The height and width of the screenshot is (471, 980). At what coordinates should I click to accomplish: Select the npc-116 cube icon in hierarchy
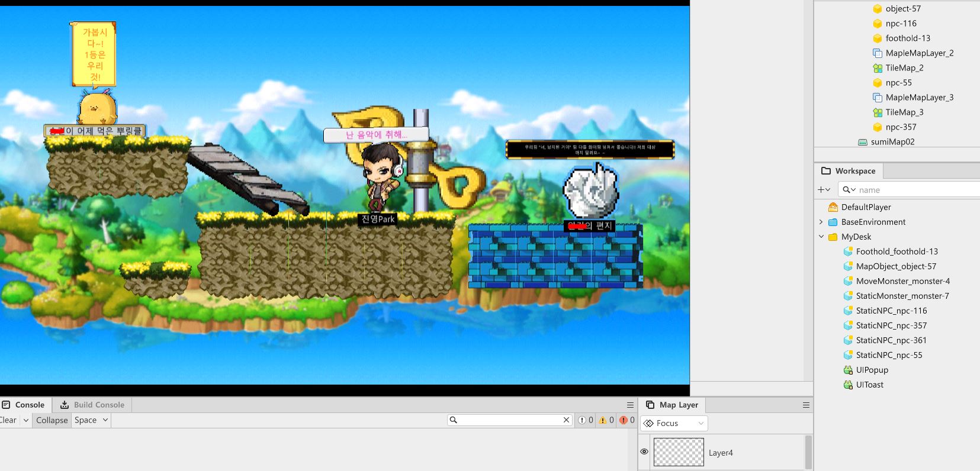click(878, 24)
